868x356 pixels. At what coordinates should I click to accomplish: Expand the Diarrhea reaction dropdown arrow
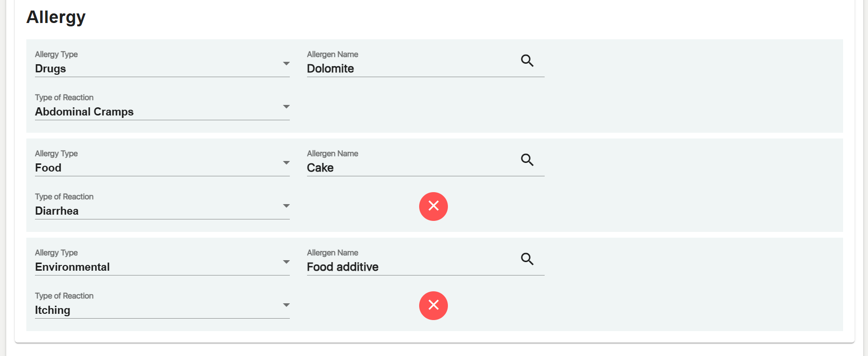286,206
